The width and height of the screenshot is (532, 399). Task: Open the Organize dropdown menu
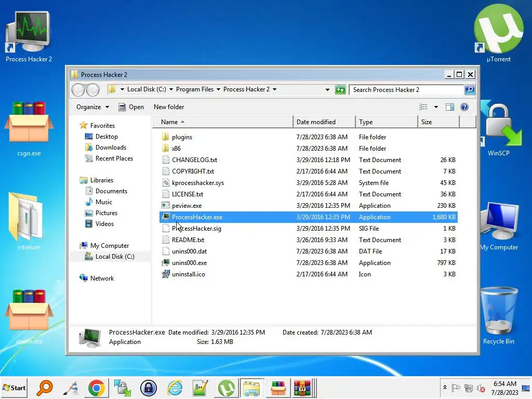[92, 107]
